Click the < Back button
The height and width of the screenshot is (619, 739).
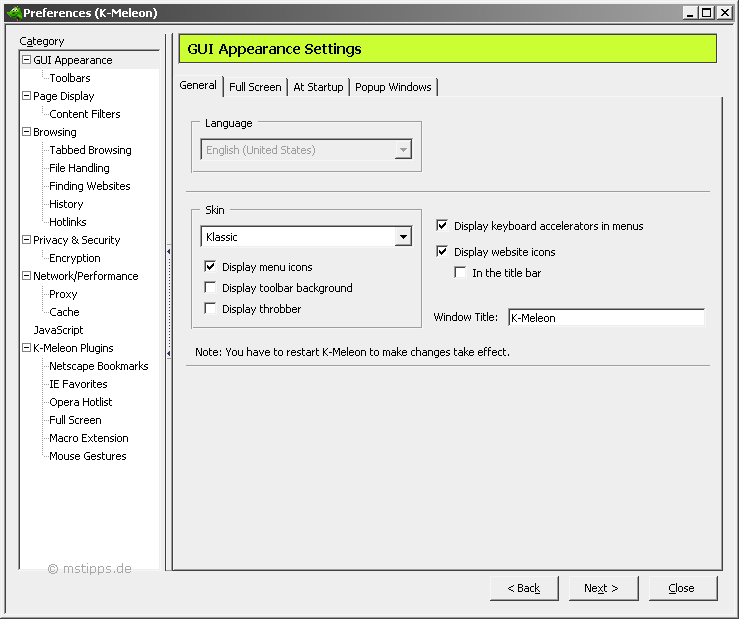[524, 588]
